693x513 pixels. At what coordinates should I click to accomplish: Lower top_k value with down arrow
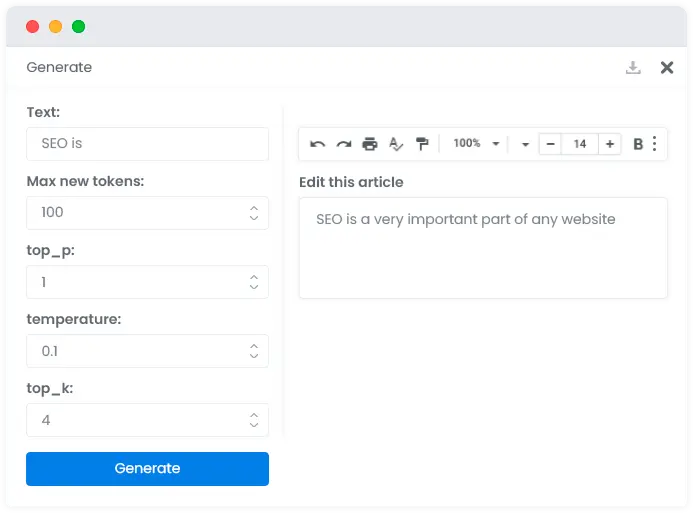[x=254, y=425]
